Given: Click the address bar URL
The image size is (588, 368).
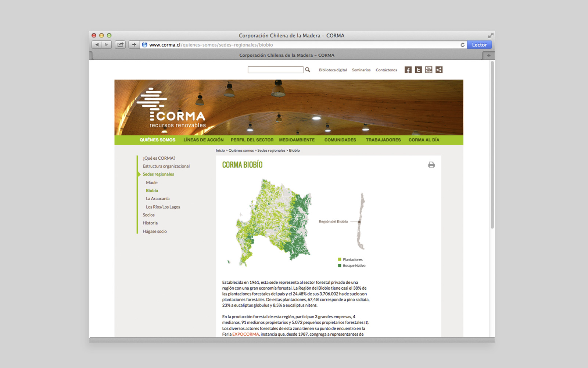Looking at the screenshot, I should pos(211,45).
